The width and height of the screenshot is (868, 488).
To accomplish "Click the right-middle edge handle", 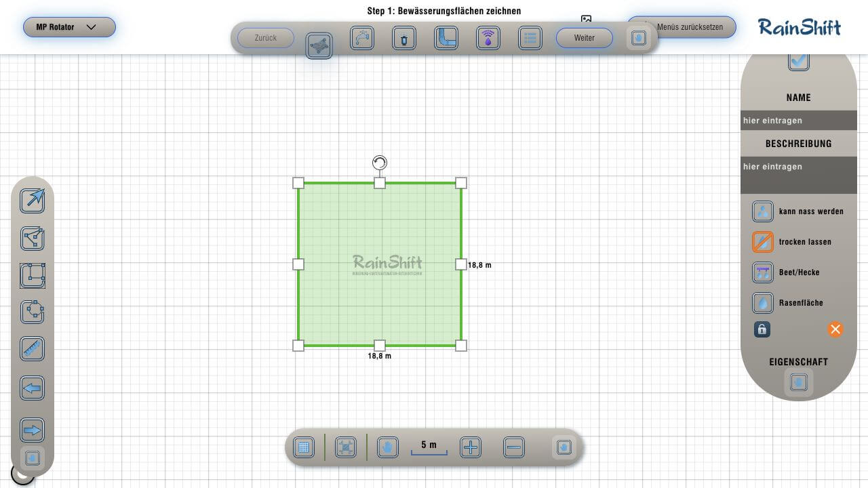I will click(x=461, y=264).
